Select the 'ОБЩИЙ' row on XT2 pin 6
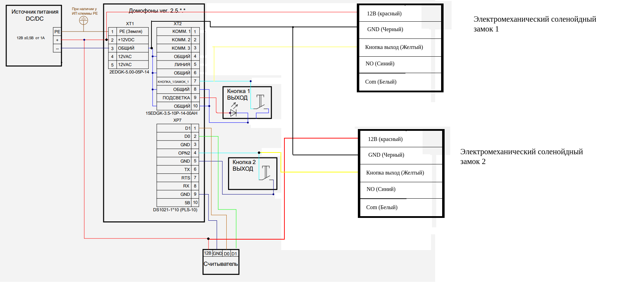This screenshot has width=644, height=284. 178,73
